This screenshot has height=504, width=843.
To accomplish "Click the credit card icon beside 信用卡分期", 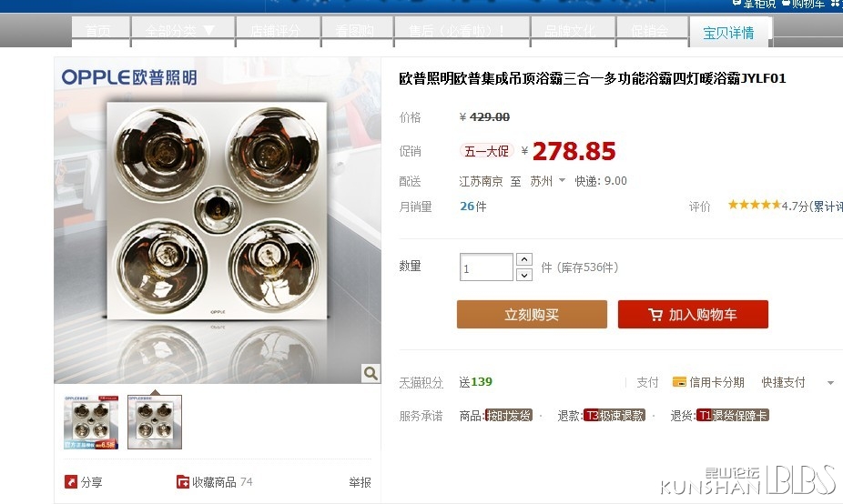I will (679, 382).
